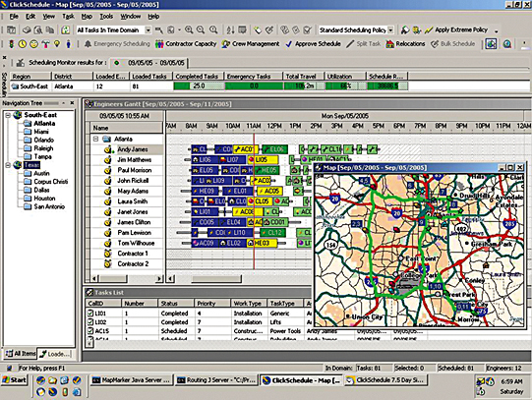Click the zoom out magnifier icon
Image resolution: width=532 pixels, height=400 pixels.
tap(201, 30)
